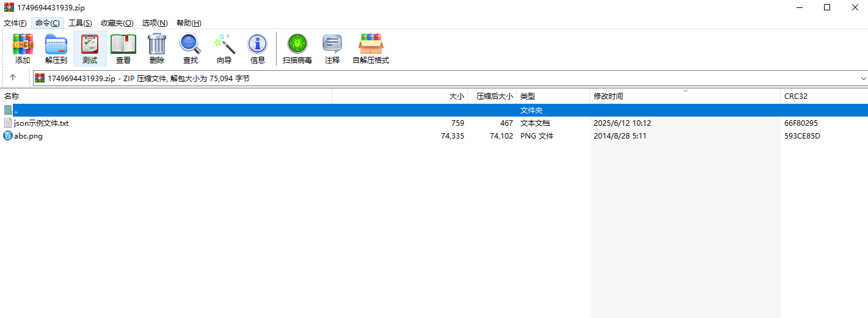
Task: Click the archive path text in address bar
Action: [x=148, y=79]
